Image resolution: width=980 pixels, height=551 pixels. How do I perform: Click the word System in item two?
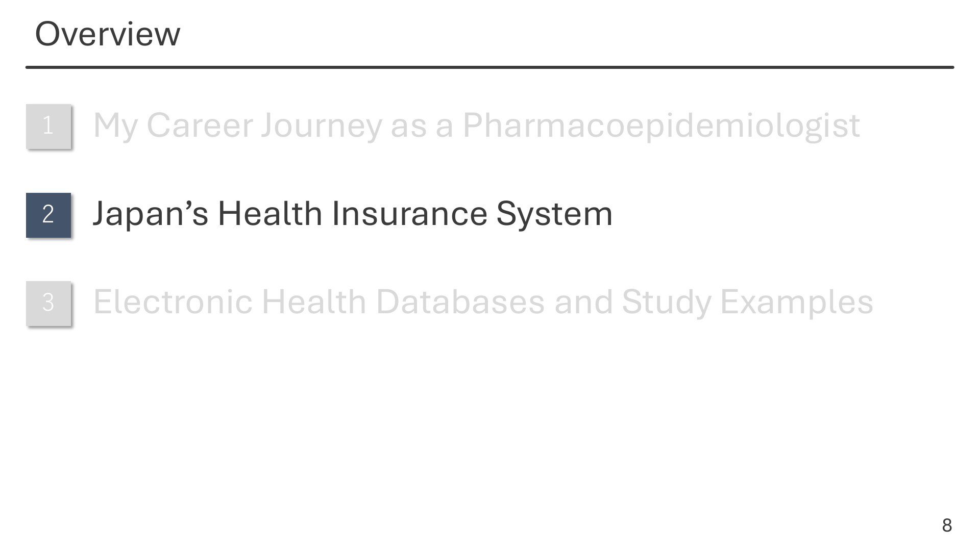click(x=554, y=214)
